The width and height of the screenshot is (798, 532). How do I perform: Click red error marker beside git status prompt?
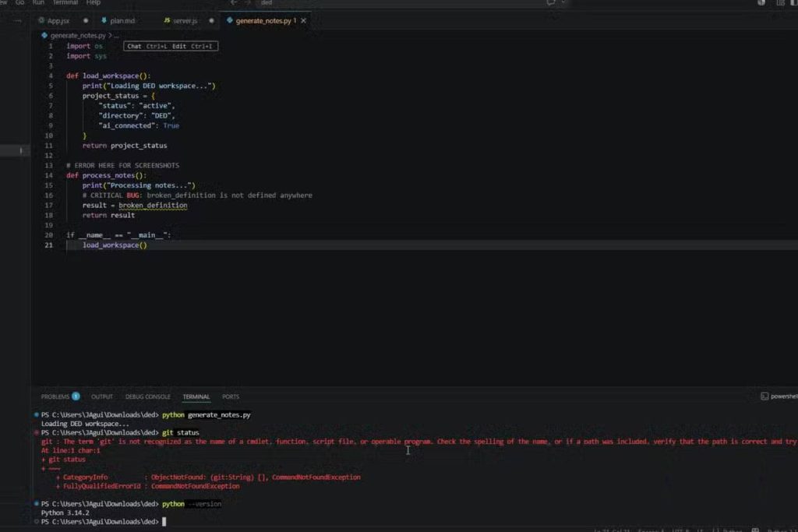tap(36, 433)
